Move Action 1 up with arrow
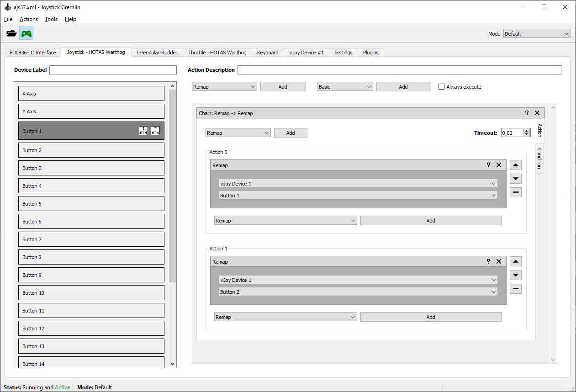The image size is (576, 392). 516,261
